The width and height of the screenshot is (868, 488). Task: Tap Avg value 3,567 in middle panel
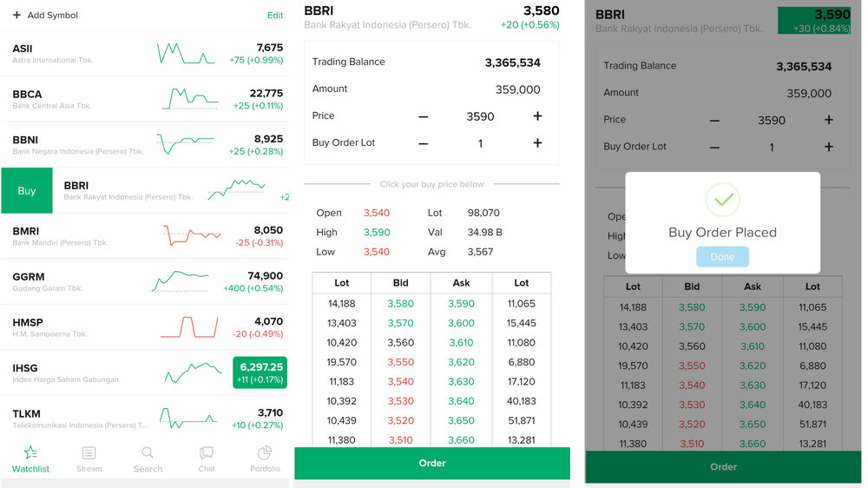(x=481, y=252)
